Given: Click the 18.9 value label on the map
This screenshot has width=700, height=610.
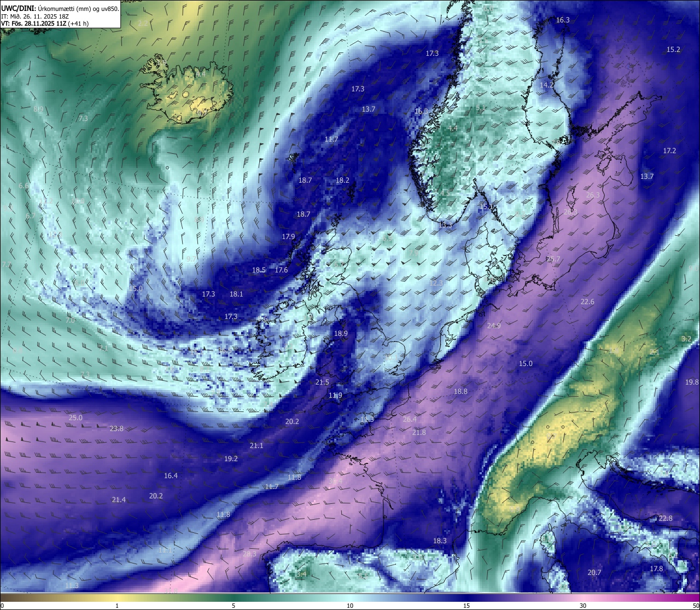Looking at the screenshot, I should (341, 333).
